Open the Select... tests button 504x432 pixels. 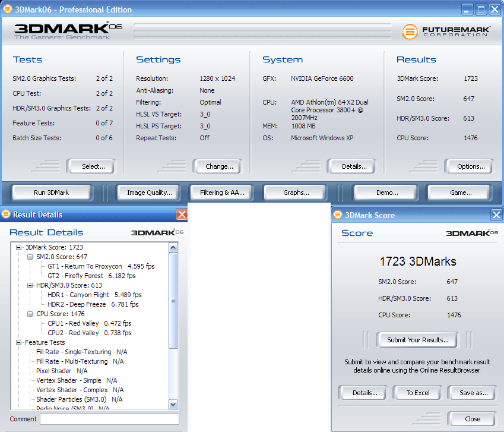[91, 166]
